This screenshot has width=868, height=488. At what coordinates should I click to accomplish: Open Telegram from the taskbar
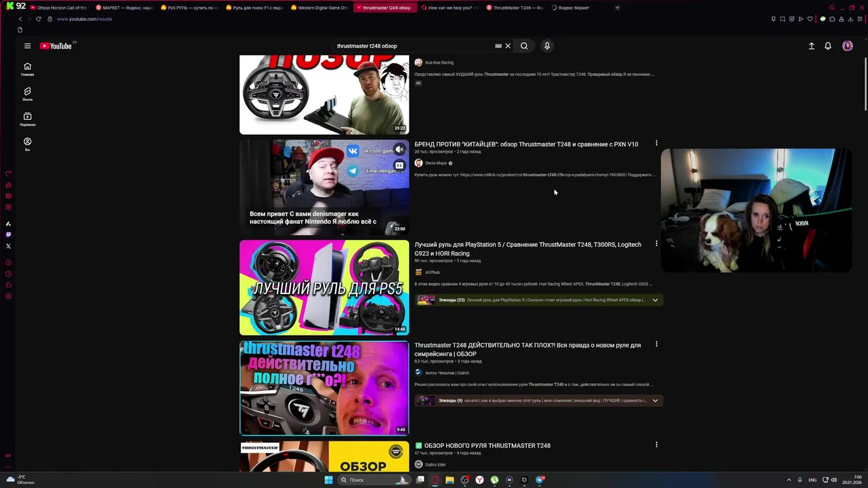coord(540,480)
